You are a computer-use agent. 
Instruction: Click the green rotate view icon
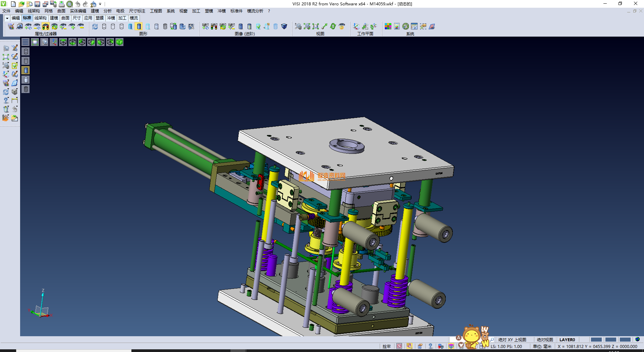coord(333,27)
